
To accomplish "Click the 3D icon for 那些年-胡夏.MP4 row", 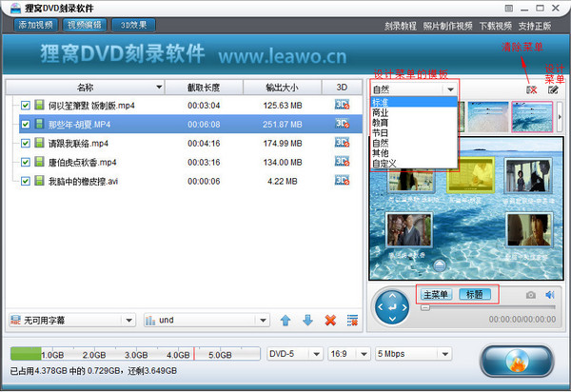I will [x=342, y=124].
